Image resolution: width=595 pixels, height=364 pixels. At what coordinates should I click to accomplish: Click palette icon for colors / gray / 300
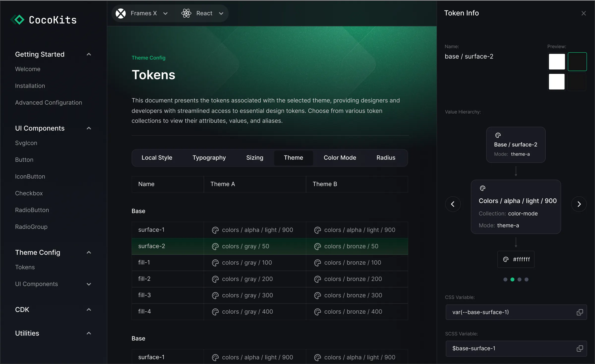(x=215, y=296)
